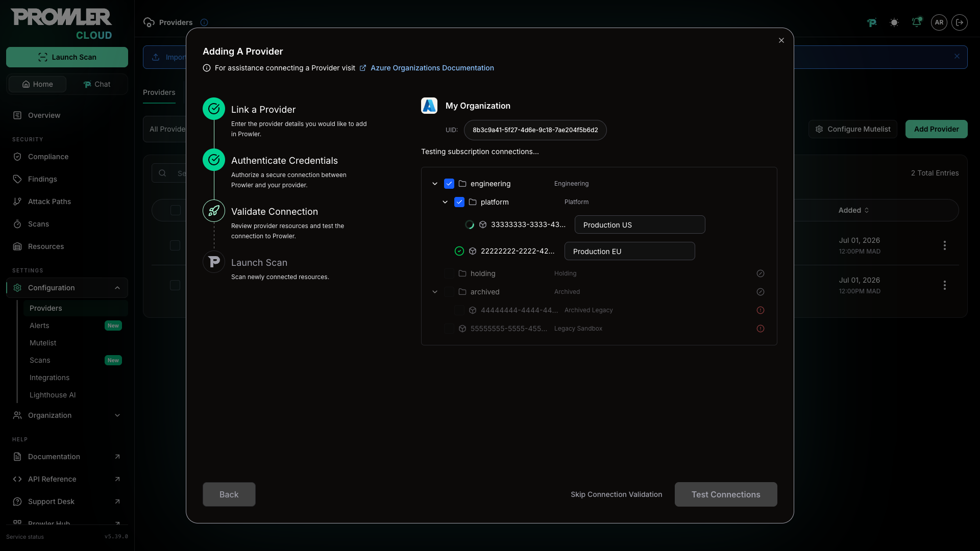
Task: Click the Configure Mutelist button
Action: click(853, 129)
